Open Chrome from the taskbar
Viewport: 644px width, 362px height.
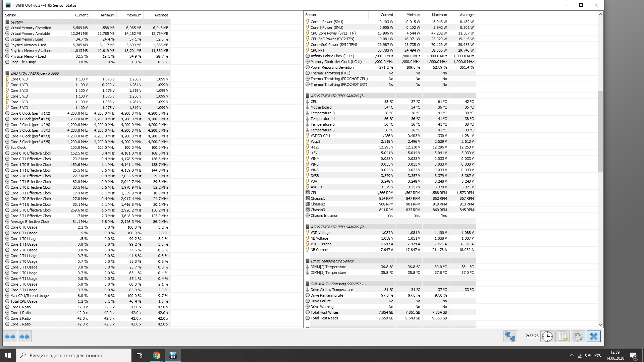(157, 355)
